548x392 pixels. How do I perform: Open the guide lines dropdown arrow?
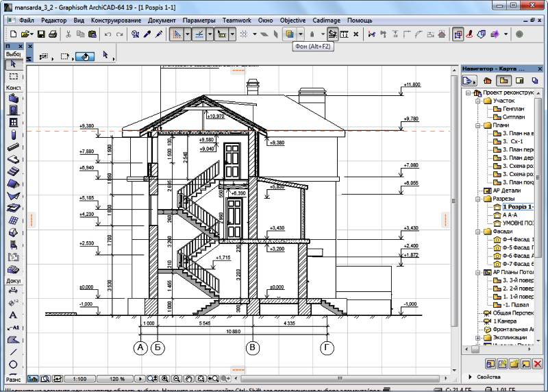point(188,34)
